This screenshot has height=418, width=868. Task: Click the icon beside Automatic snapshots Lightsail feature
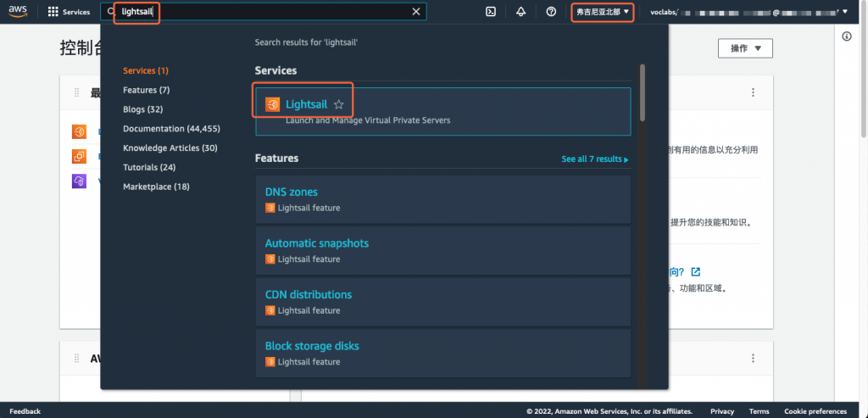click(x=270, y=259)
